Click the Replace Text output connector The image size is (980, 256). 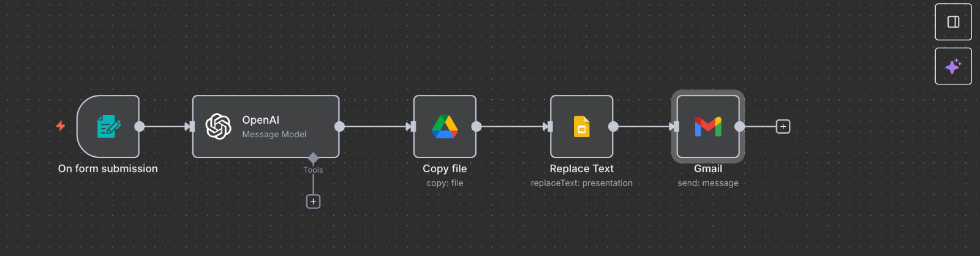tap(613, 127)
